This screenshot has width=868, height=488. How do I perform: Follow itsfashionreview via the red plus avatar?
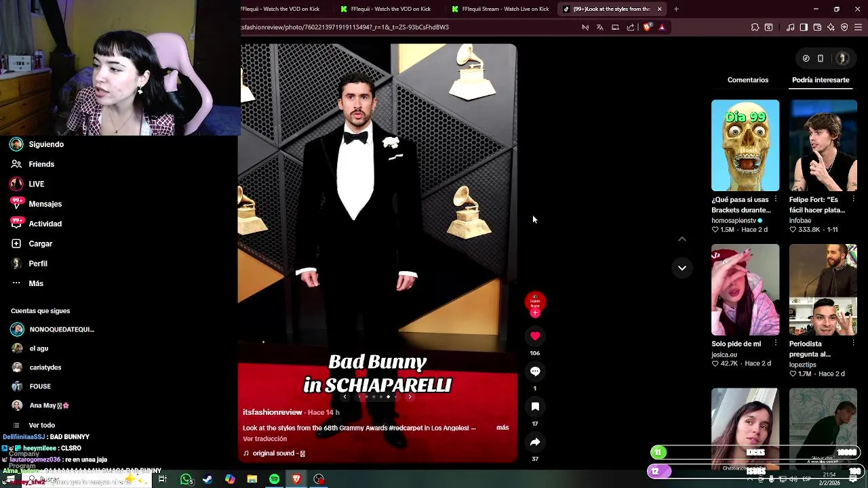pyautogui.click(x=535, y=312)
